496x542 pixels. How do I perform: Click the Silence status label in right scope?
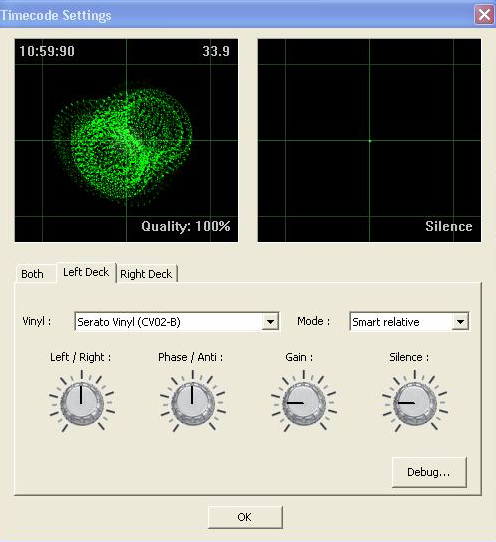pyautogui.click(x=449, y=226)
